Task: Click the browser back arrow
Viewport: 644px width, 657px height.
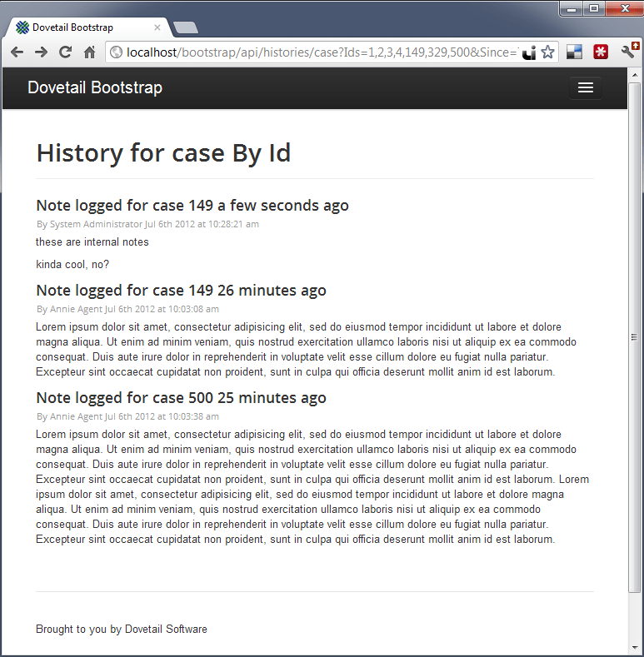Action: (x=17, y=52)
